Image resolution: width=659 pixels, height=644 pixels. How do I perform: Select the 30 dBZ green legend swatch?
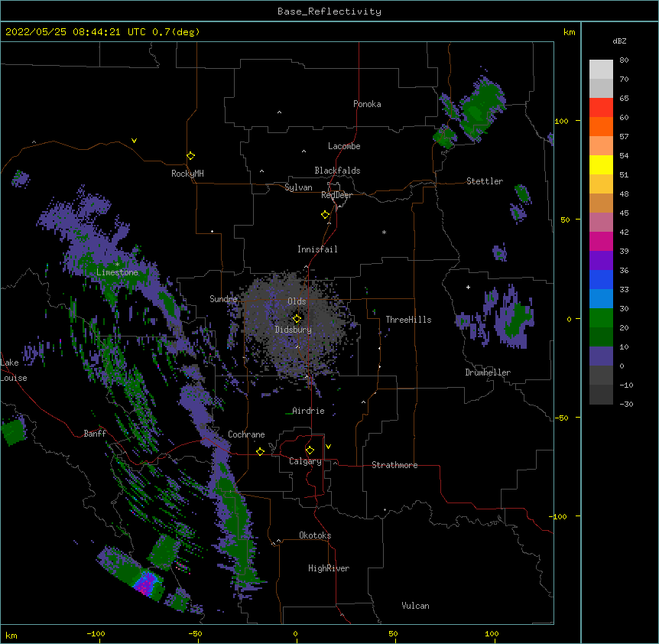601,318
